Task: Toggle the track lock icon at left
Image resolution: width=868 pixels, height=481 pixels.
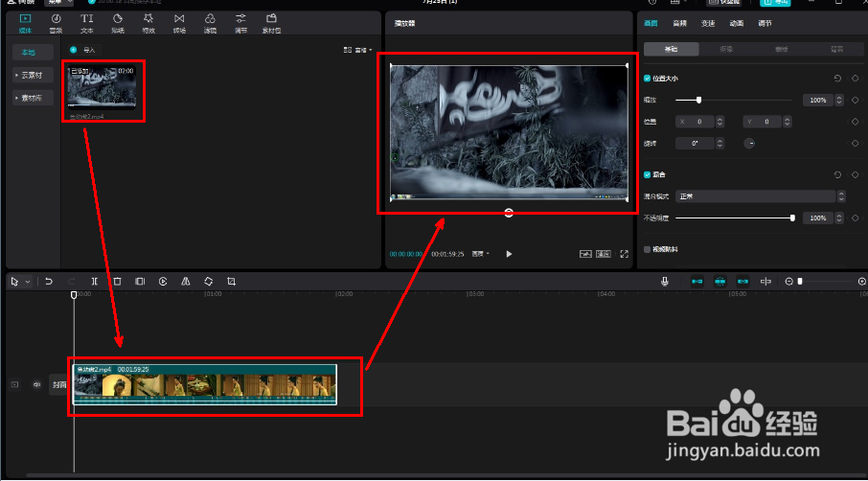Action: [x=15, y=384]
